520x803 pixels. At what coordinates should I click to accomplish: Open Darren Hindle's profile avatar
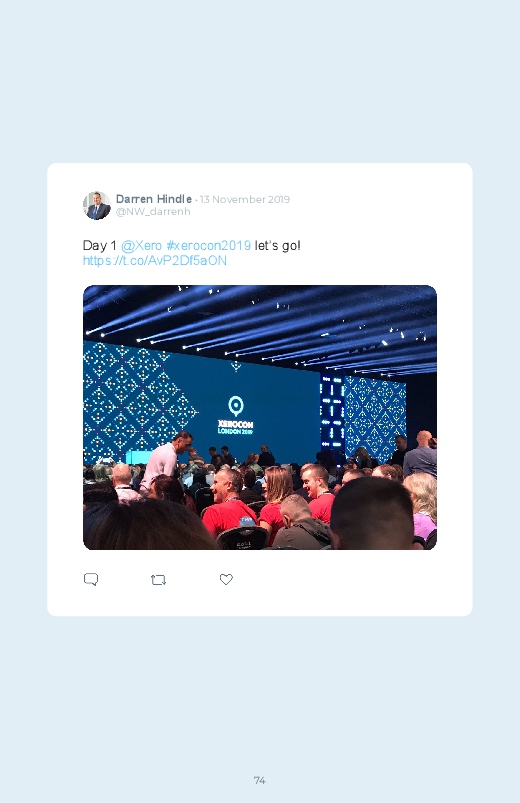97,205
